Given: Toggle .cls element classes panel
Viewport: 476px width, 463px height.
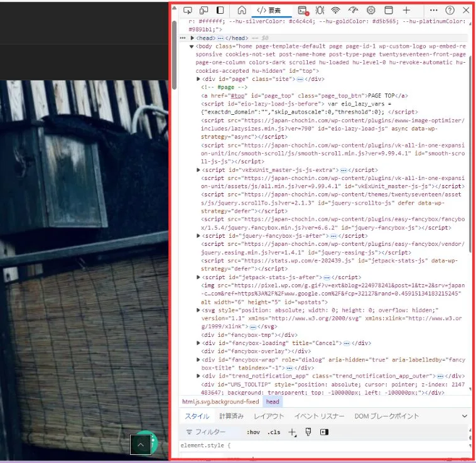Looking at the screenshot, I should click(x=274, y=432).
